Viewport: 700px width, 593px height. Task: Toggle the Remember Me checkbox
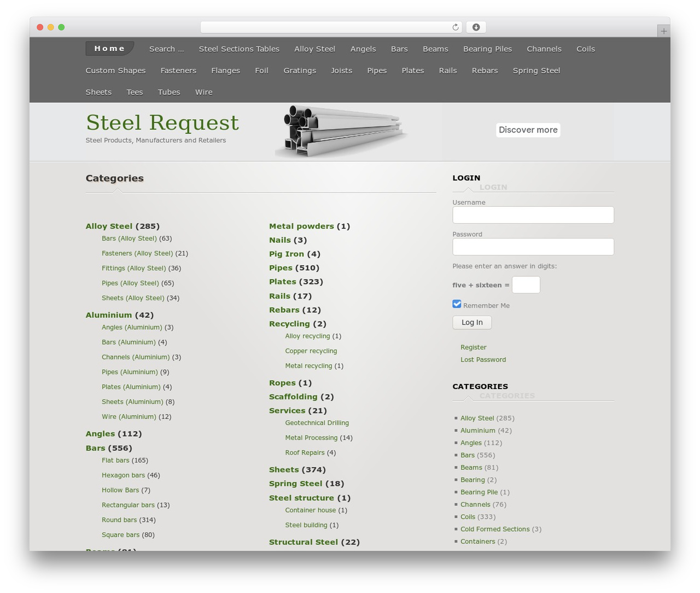457,304
